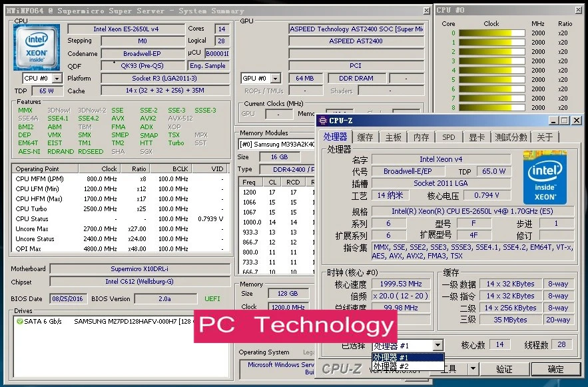Collapse the CPU-Z processor selection combo box
This screenshot has width=588, height=387.
tap(438, 346)
